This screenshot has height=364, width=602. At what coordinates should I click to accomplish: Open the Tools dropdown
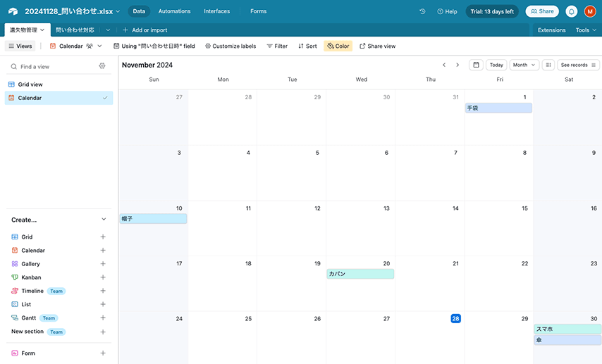(x=586, y=30)
